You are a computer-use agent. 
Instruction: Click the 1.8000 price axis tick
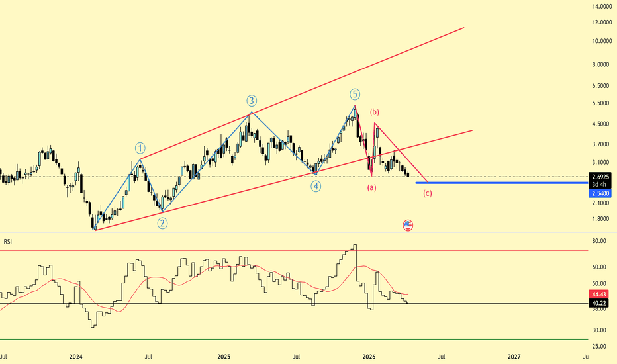coord(602,219)
